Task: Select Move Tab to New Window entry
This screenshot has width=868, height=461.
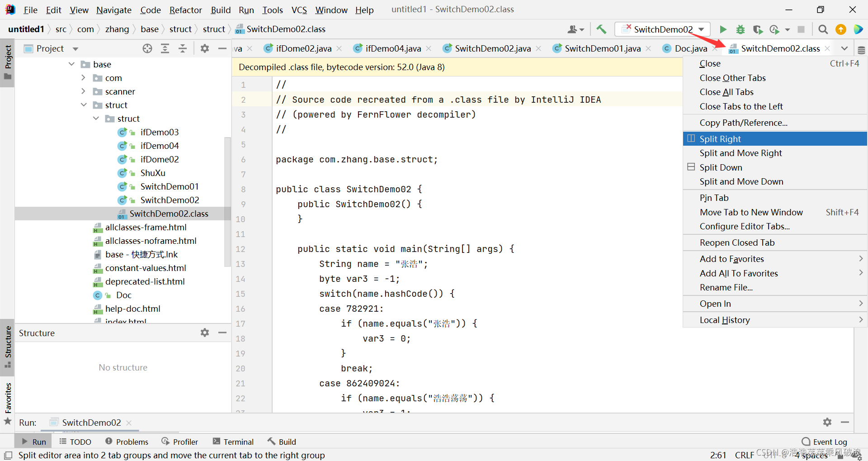Action: [775, 212]
